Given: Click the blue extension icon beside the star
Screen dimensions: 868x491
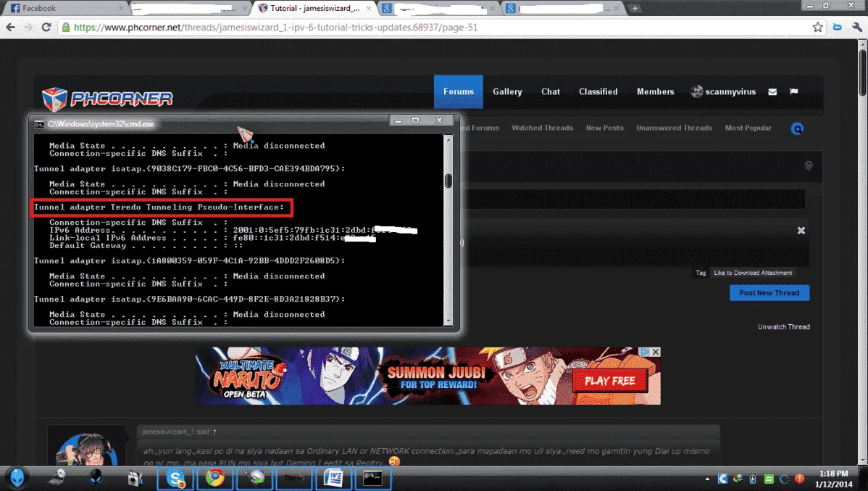Looking at the screenshot, I should [837, 27].
